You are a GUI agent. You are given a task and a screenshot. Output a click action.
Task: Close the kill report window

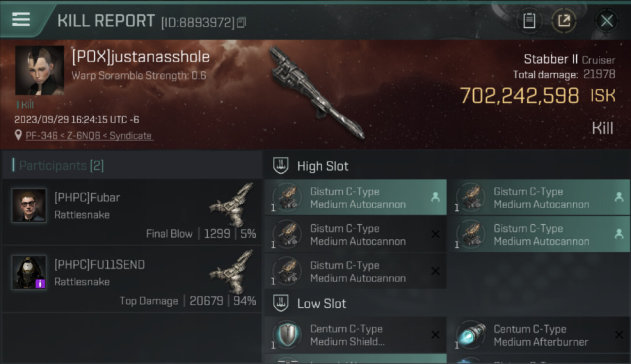coord(607,21)
